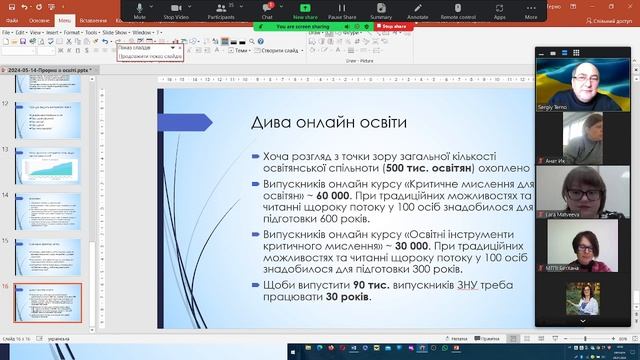Image resolution: width=640 pixels, height=360 pixels.
Task: Click Pause Share in Zoom toolbar
Action: 342,11
